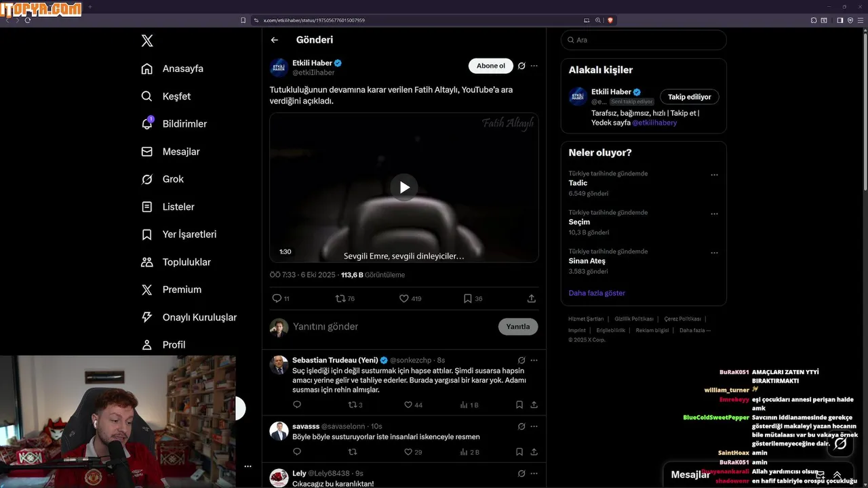Open Listeler from sidebar
Viewport: 868px width, 488px height.
click(x=167, y=207)
